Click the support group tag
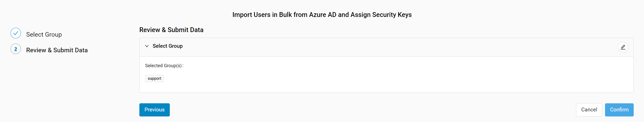644x122 pixels. (154, 79)
